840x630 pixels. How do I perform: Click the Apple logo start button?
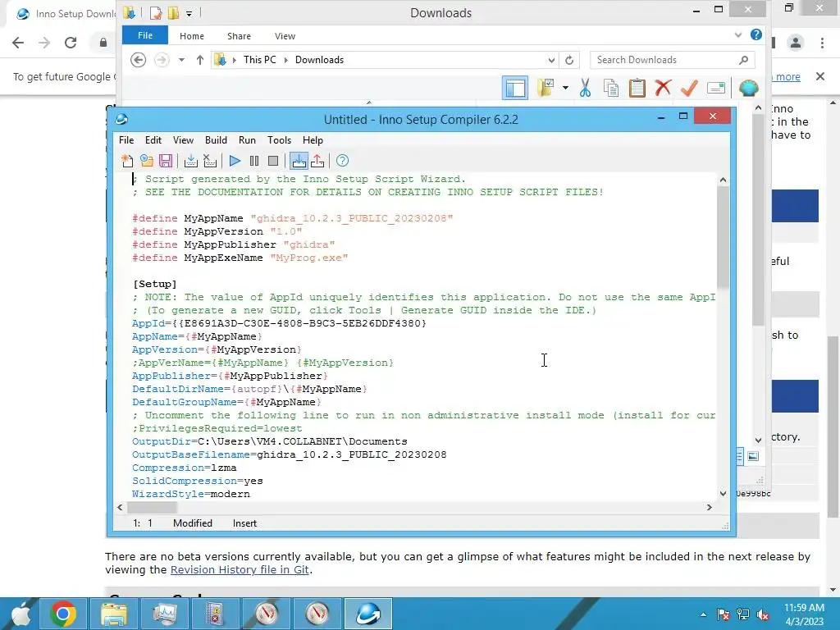(21, 614)
